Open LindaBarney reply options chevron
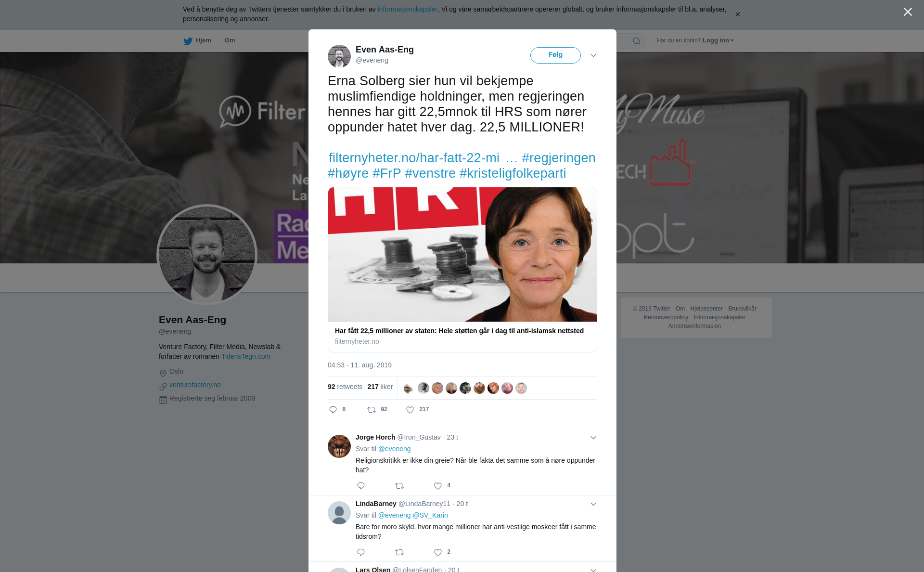 593,504
